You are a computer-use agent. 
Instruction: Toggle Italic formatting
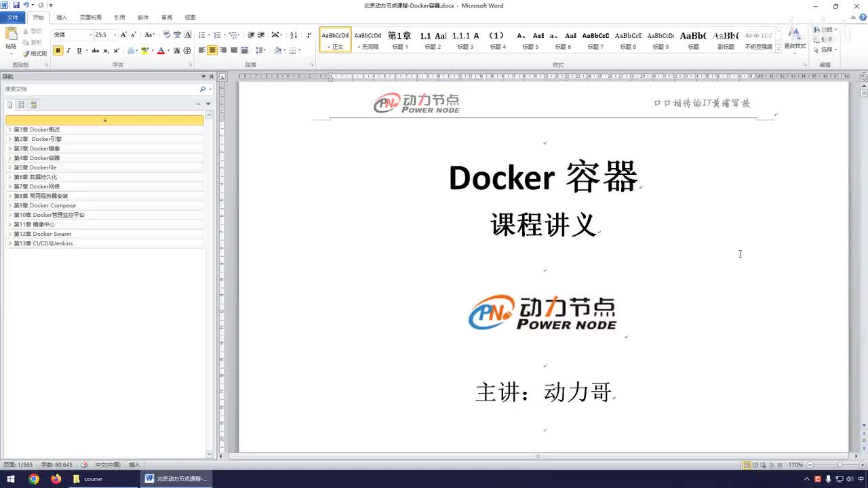[68, 51]
